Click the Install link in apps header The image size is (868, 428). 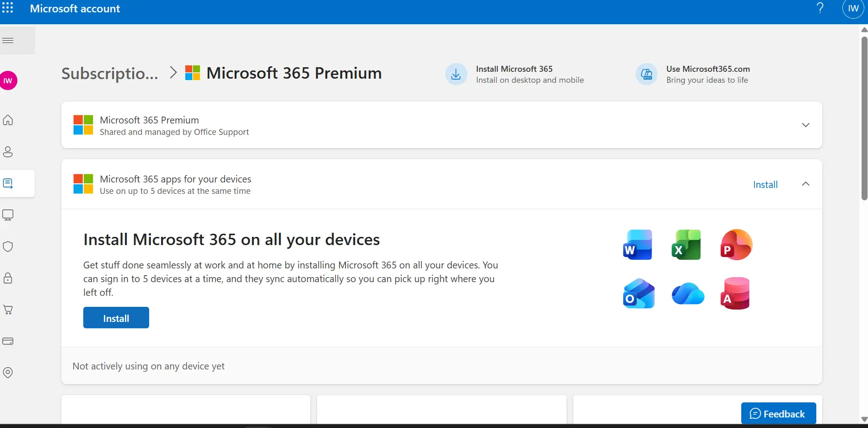765,185
